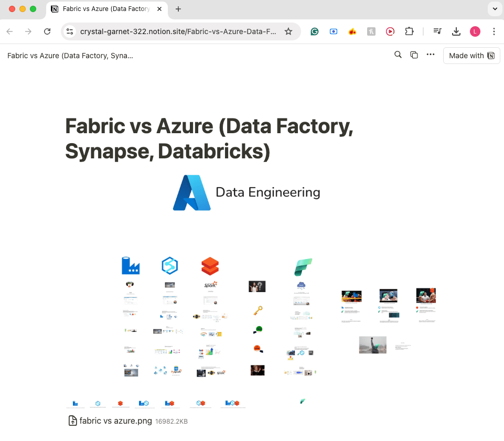This screenshot has height=441, width=504.
Task: Click the green Fabric icon in diagram
Action: [303, 267]
